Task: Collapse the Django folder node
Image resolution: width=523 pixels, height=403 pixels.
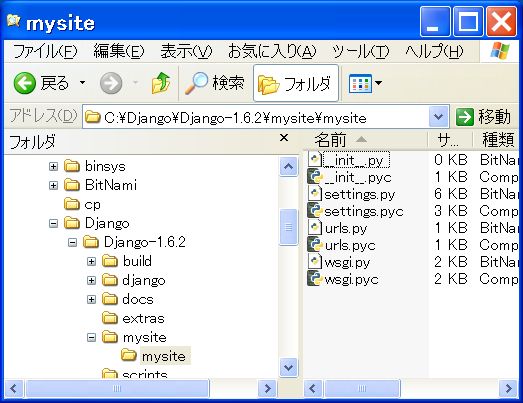Action: click(x=53, y=223)
